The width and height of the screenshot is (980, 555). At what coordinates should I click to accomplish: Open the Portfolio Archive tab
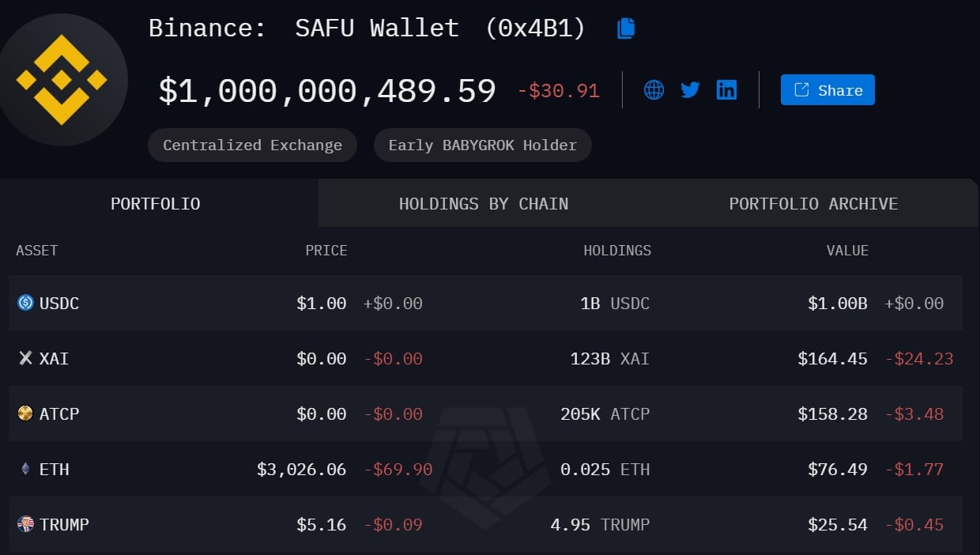tap(813, 203)
